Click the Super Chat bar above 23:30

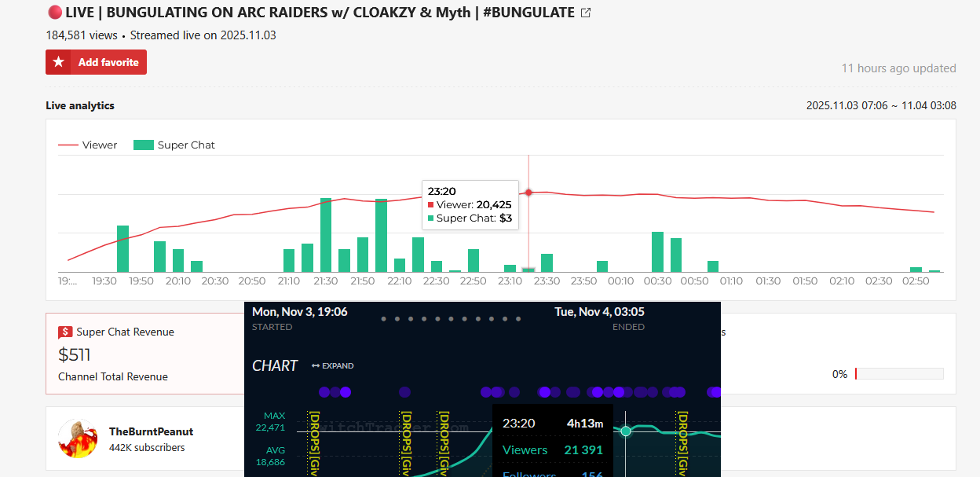point(547,262)
